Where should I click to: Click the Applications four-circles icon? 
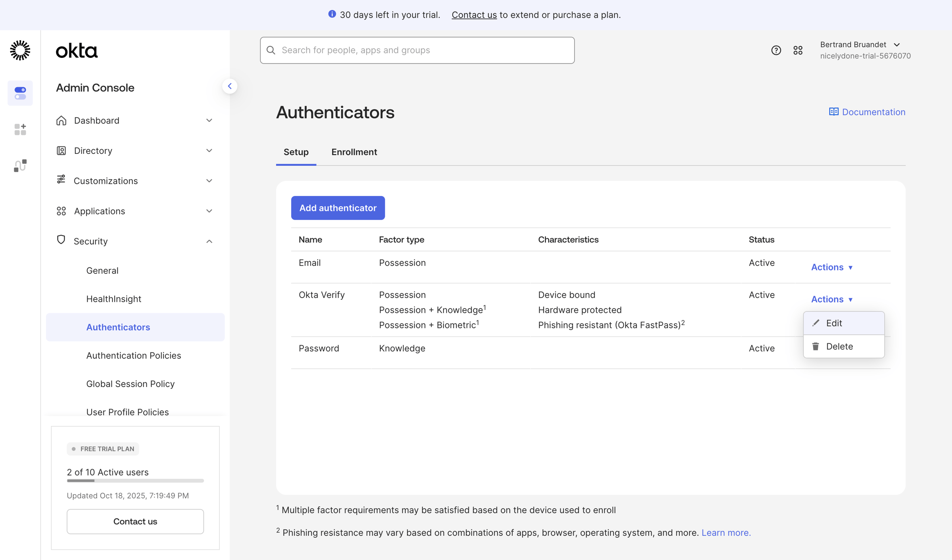tap(61, 211)
